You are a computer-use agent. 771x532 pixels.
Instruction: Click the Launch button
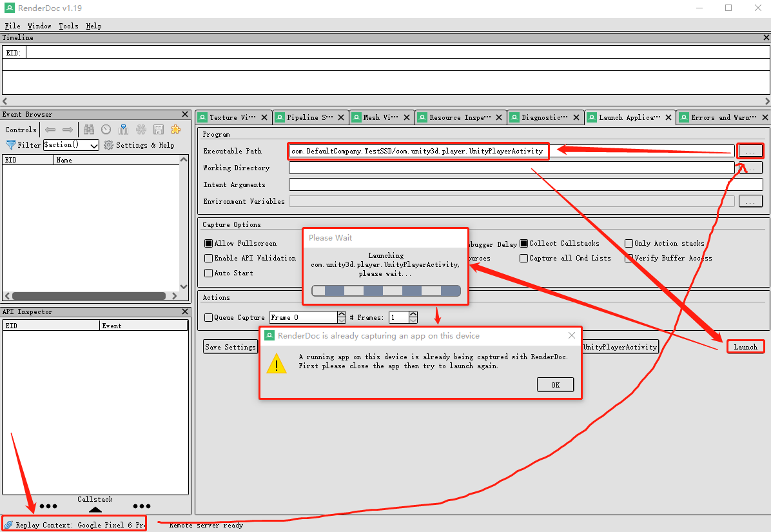tap(745, 346)
